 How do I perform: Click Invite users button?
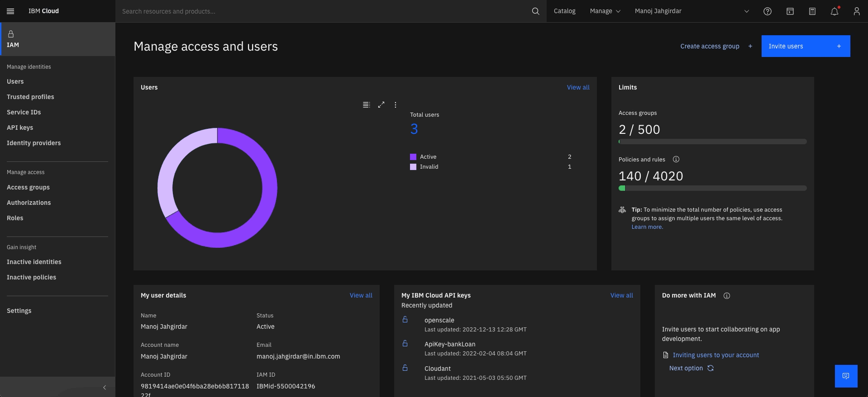(x=806, y=46)
